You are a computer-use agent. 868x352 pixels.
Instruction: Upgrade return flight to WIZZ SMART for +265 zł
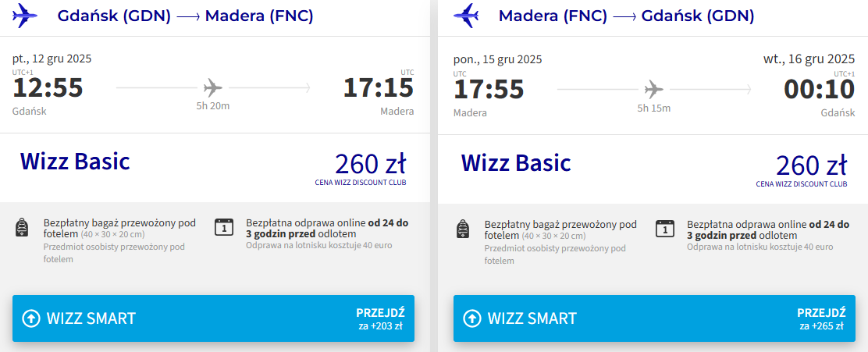point(654,318)
